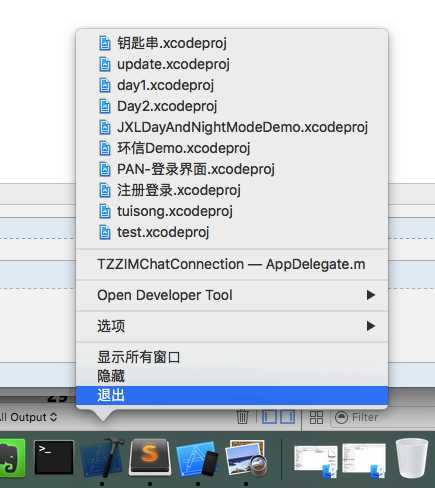Click file icon beside 注册登录.xcodeproj
This screenshot has width=435, height=488.
(104, 190)
